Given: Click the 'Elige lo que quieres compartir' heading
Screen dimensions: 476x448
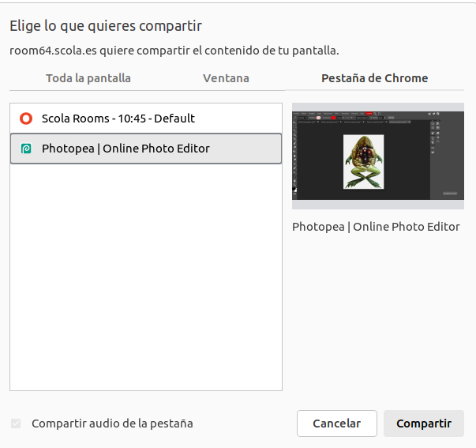Looking at the screenshot, I should click(x=105, y=26).
